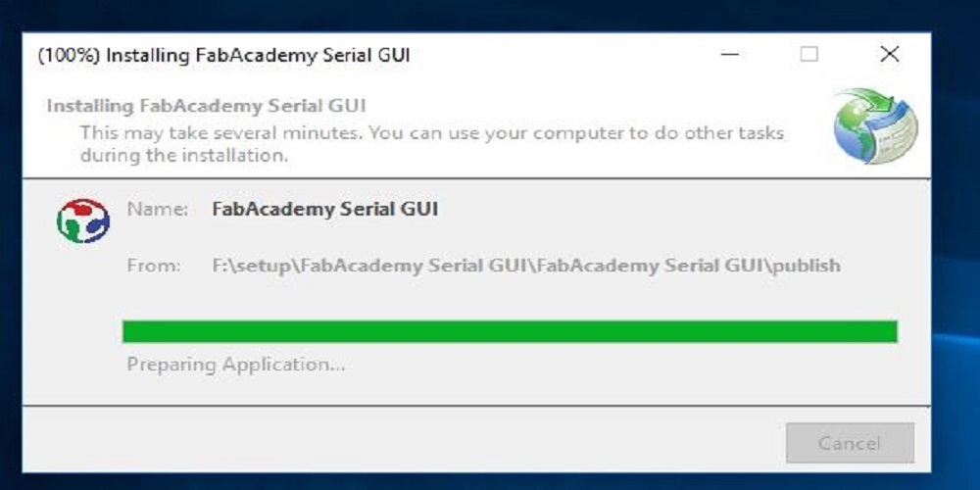Click the title bar text "(100%) Installing FabAcademy Serial GUI"
980x490 pixels.
click(x=223, y=55)
